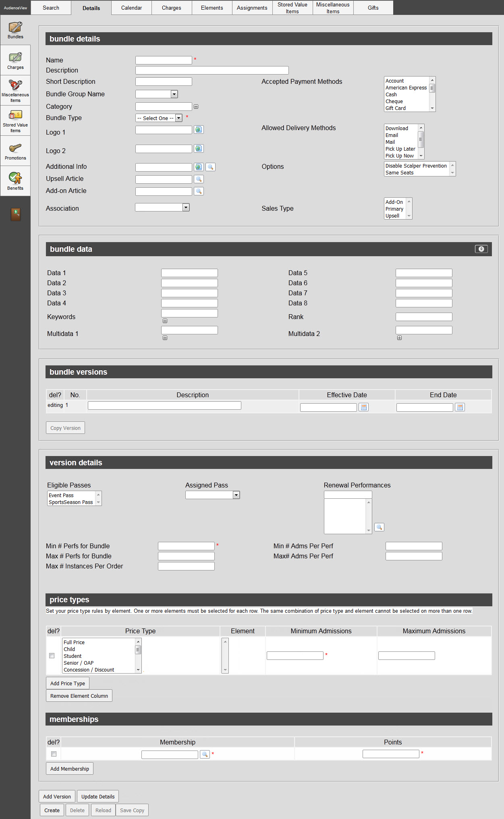504x819 pixels.
Task: Select Disable Scalper Prevention option
Action: coord(416,166)
